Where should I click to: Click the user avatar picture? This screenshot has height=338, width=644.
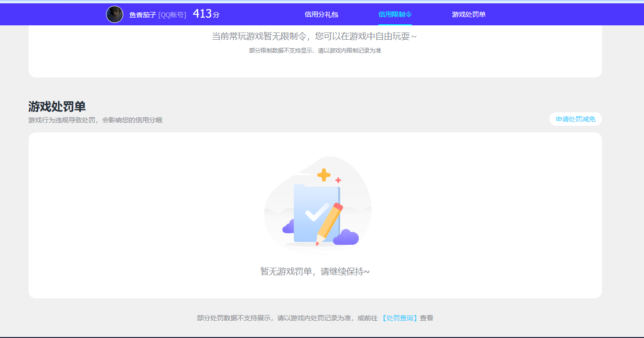pos(115,14)
